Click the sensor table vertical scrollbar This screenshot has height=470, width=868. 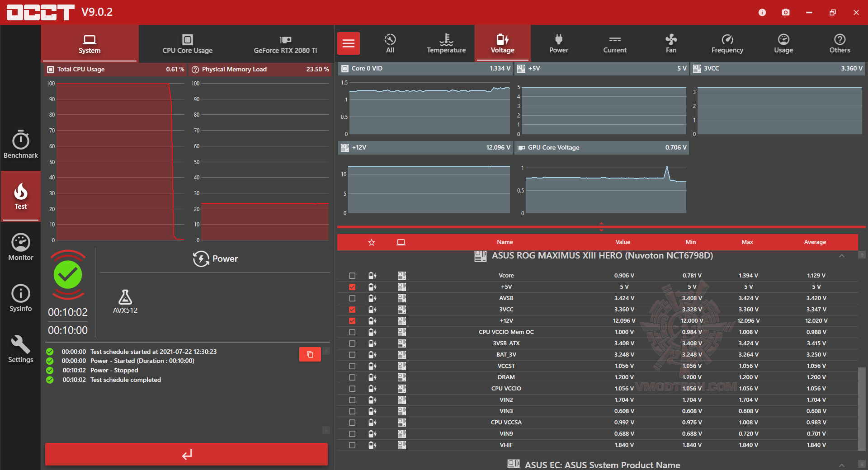tap(862, 409)
